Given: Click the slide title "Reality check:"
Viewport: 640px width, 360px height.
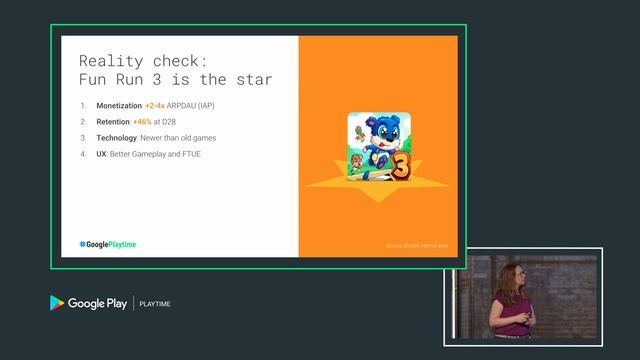Looking at the screenshot, I should point(143,61).
